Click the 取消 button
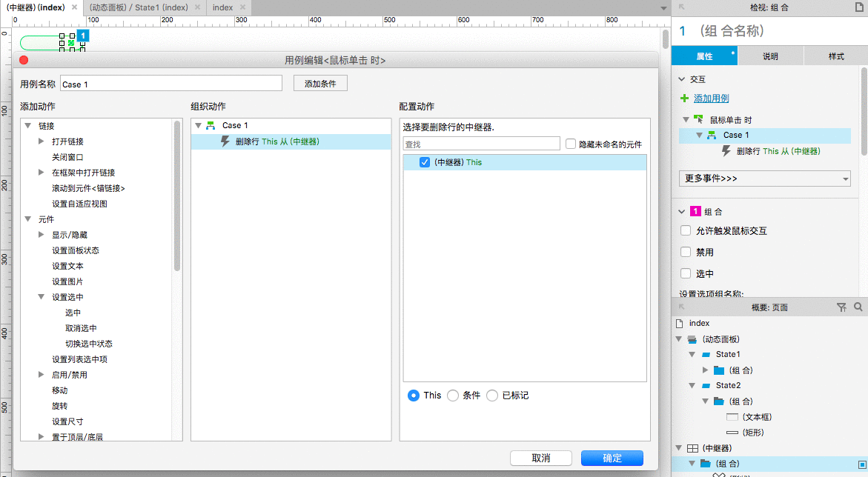868x477 pixels. (541, 458)
